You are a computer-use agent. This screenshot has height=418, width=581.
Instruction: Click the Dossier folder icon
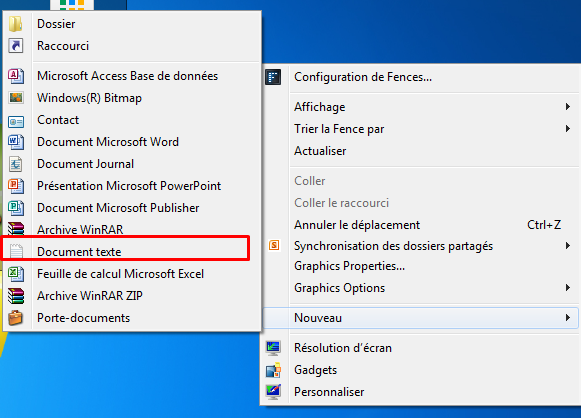click(x=16, y=24)
